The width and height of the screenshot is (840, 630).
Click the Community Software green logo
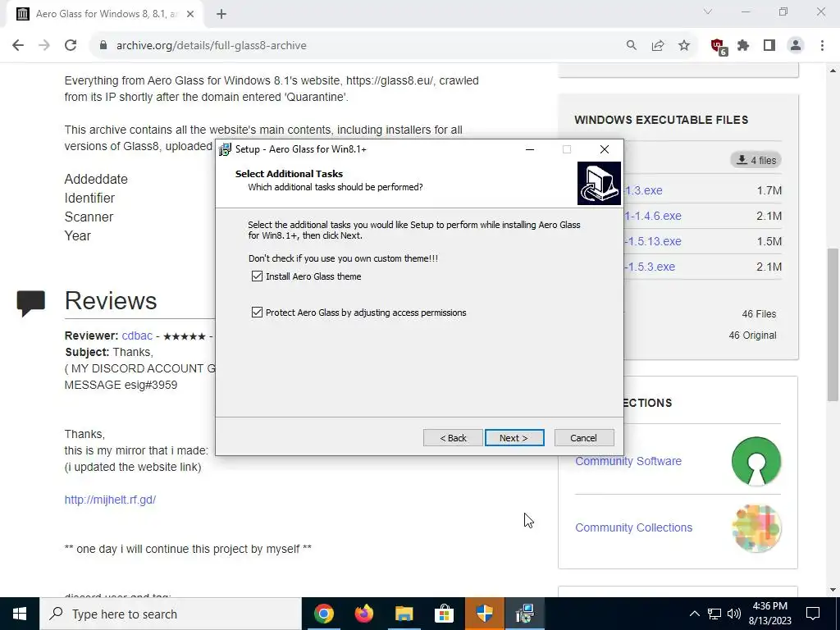click(756, 461)
